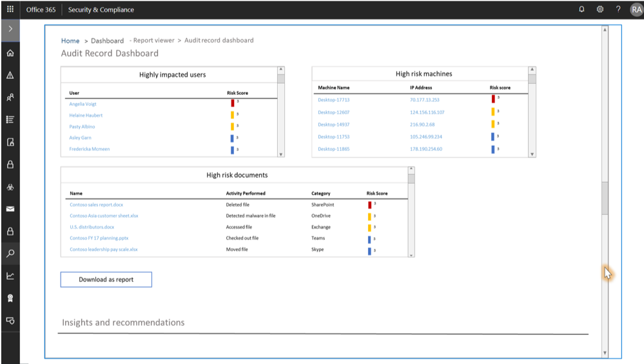
Task: Click the "Detected malware in file" activity cell
Action: tap(251, 216)
